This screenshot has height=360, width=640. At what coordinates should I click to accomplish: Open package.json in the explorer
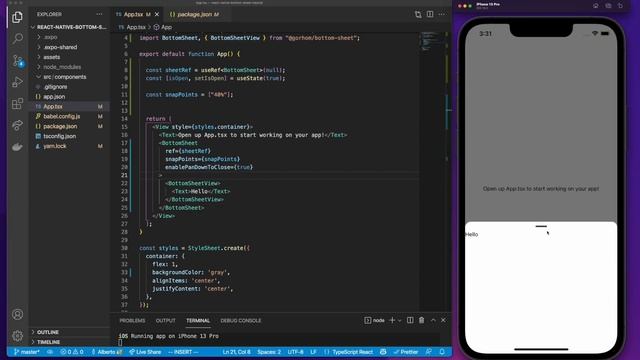(x=60, y=127)
